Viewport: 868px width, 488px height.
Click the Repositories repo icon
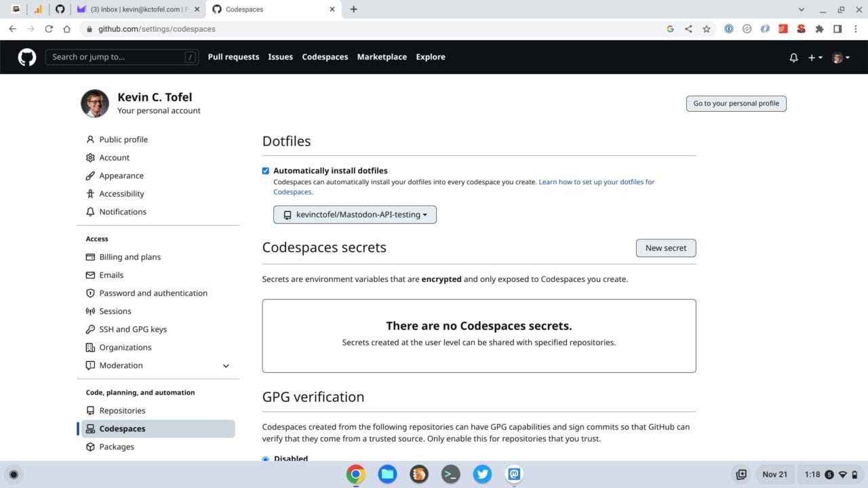click(90, 411)
